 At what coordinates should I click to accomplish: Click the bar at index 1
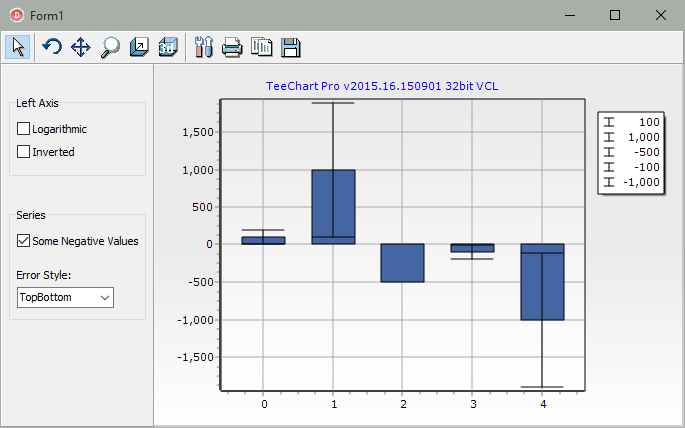point(333,207)
